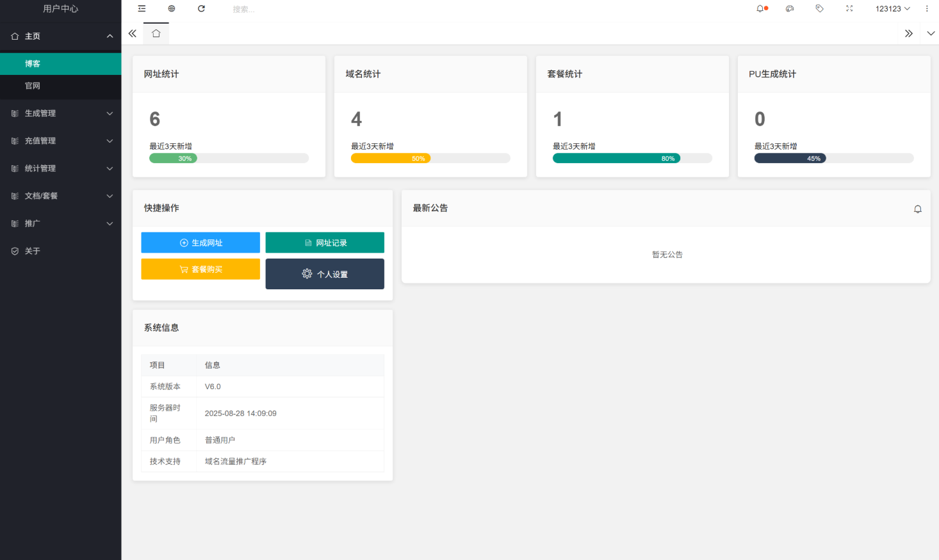
Task: Open notifications via the top bell icon
Action: (760, 9)
